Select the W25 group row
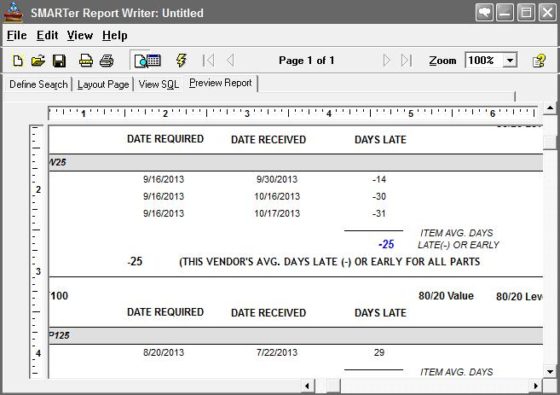The height and width of the screenshot is (395, 560). (x=296, y=162)
